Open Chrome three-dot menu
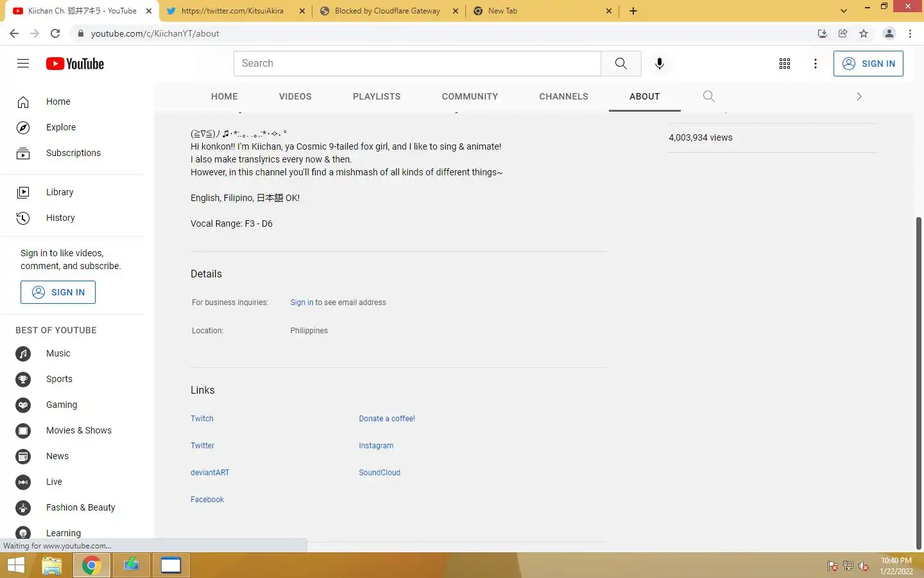 click(910, 33)
